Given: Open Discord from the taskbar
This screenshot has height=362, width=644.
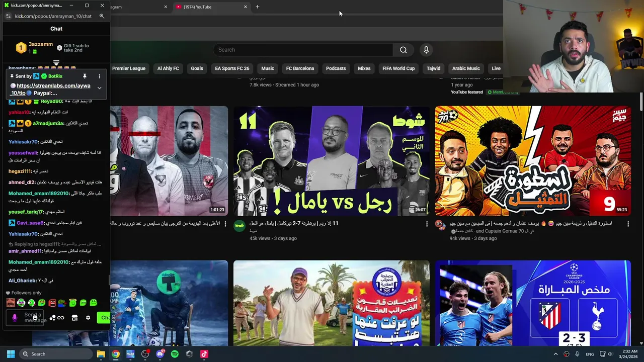Looking at the screenshot, I should [160, 354].
